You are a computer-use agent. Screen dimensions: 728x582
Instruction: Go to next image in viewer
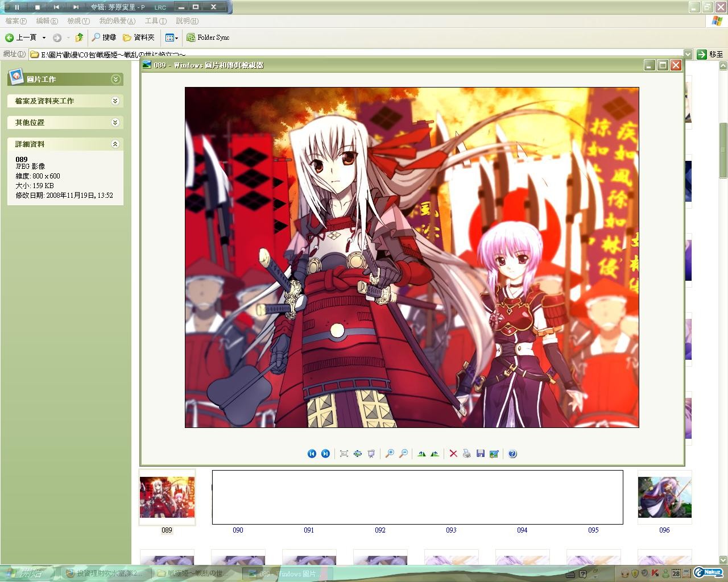[325, 454]
